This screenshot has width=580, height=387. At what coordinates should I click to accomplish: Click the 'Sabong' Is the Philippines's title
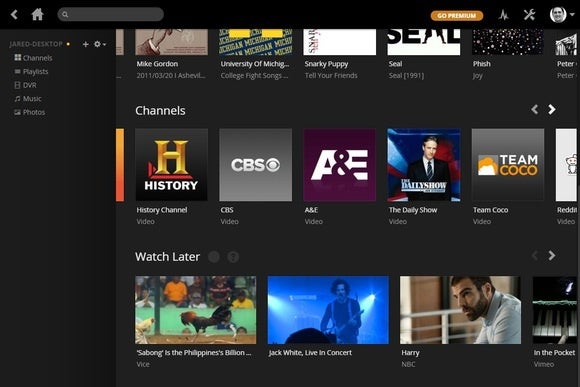[x=194, y=353]
